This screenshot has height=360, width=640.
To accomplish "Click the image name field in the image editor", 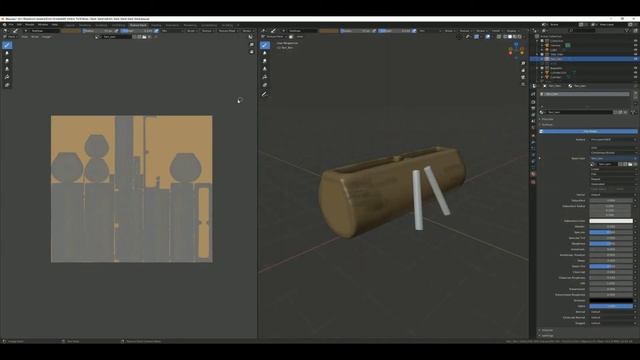I will 116,37.
